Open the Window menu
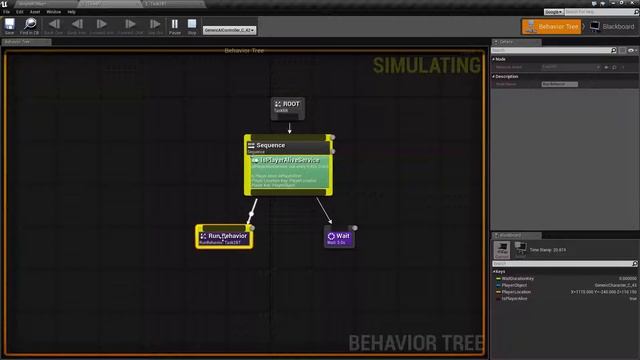Viewport: 640px width, 360px height. [x=53, y=12]
